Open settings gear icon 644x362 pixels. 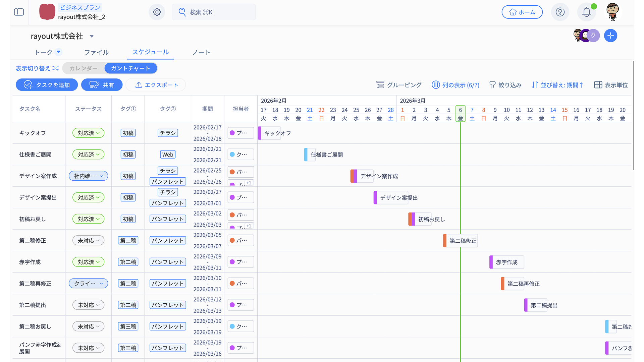157,12
